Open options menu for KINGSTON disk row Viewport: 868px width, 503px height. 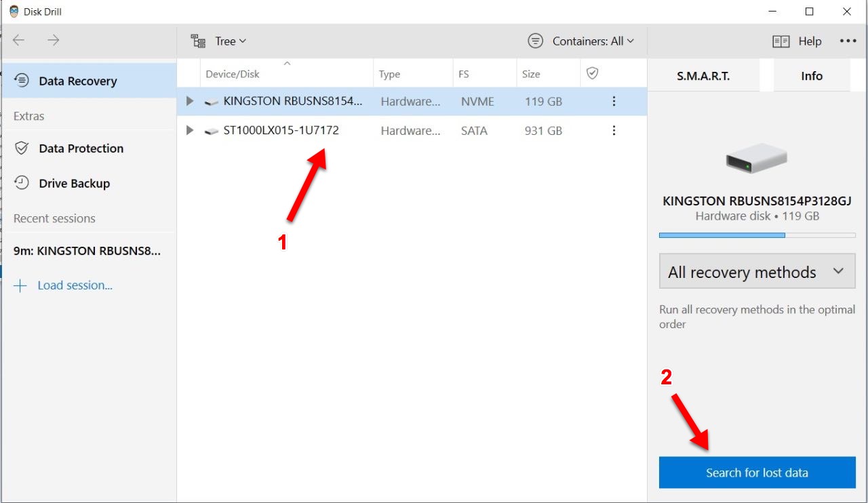tap(614, 102)
